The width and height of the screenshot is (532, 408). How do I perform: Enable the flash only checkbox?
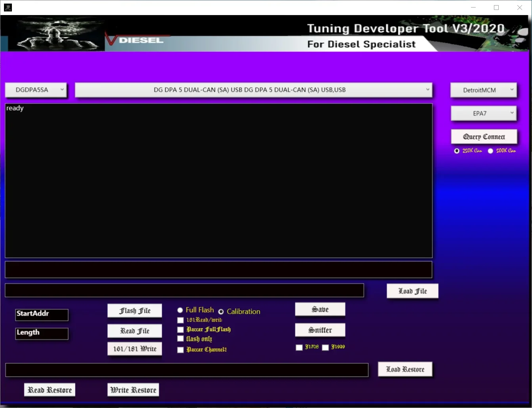[x=180, y=338]
